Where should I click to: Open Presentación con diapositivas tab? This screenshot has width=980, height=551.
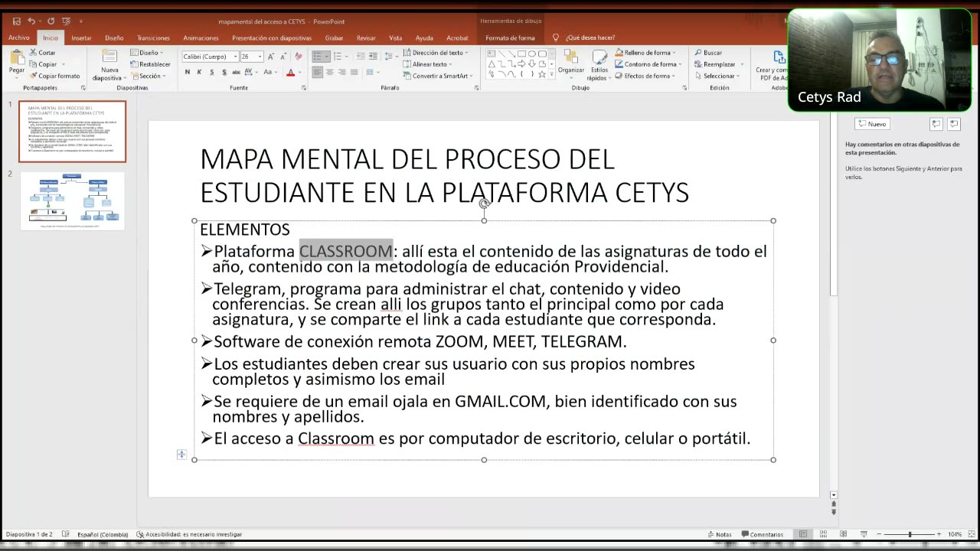click(272, 37)
